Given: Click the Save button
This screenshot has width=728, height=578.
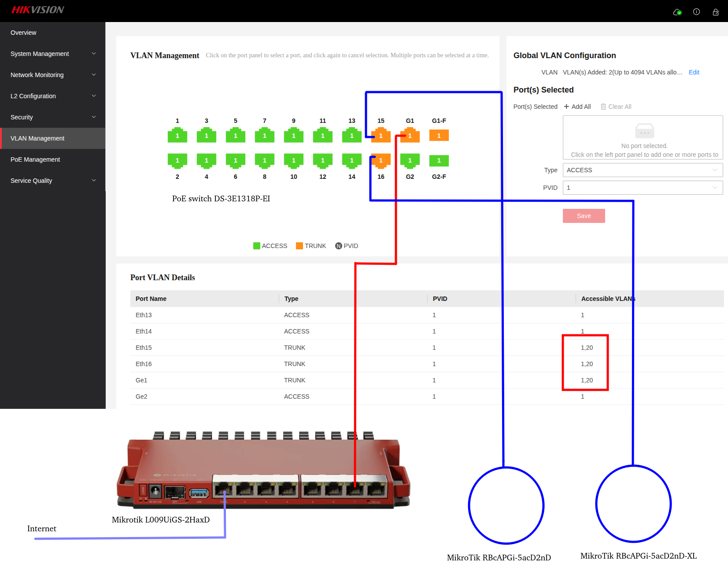Looking at the screenshot, I should coord(584,216).
